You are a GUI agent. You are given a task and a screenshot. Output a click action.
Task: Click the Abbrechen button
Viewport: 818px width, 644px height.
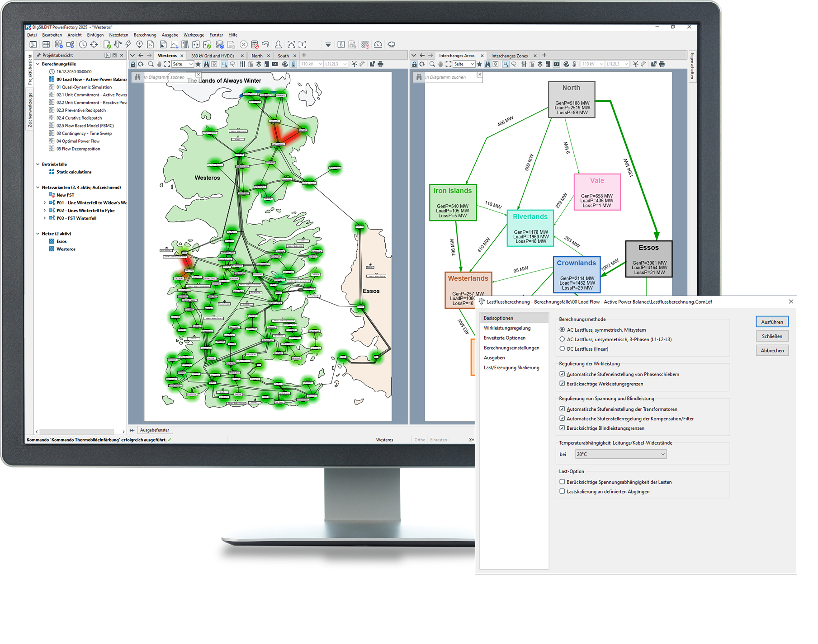click(772, 350)
